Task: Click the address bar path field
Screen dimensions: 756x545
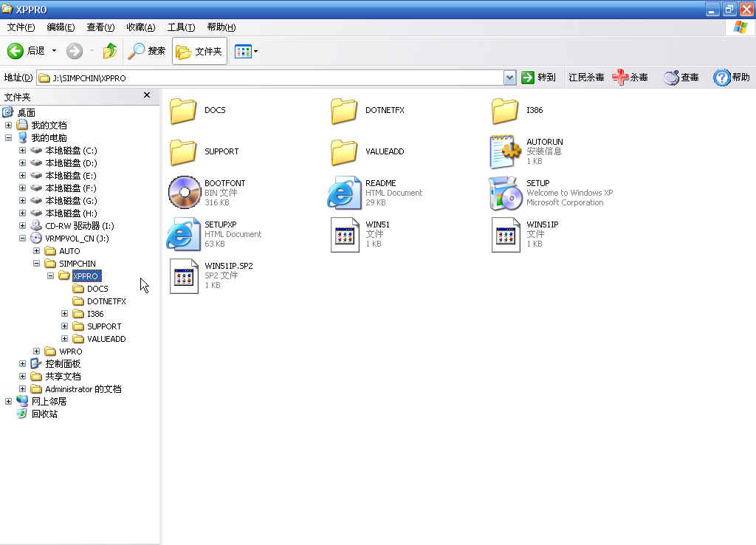Action: point(270,78)
